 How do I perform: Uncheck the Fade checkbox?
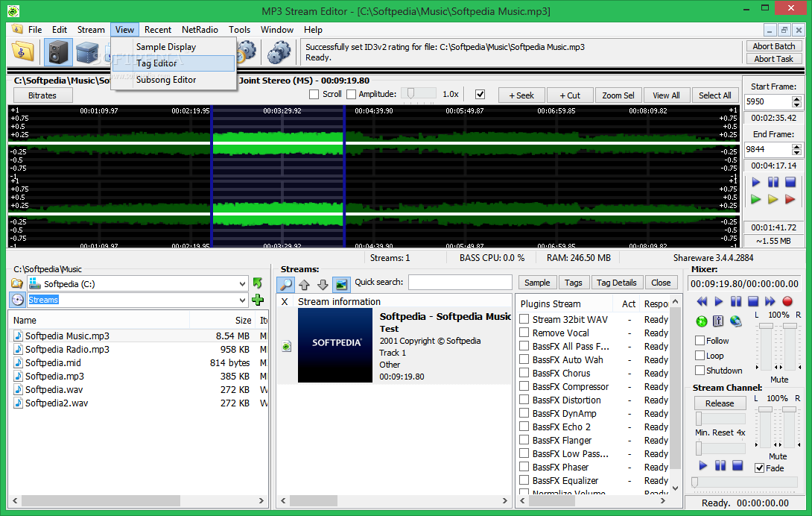(x=760, y=468)
